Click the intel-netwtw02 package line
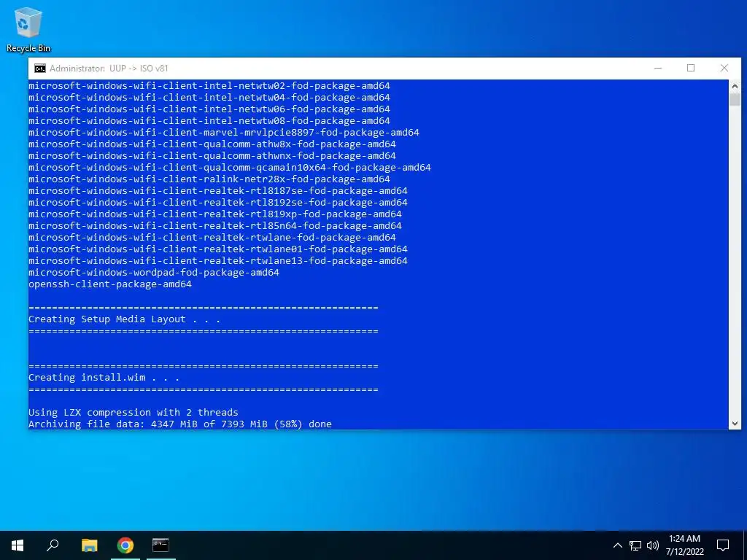 coord(209,86)
